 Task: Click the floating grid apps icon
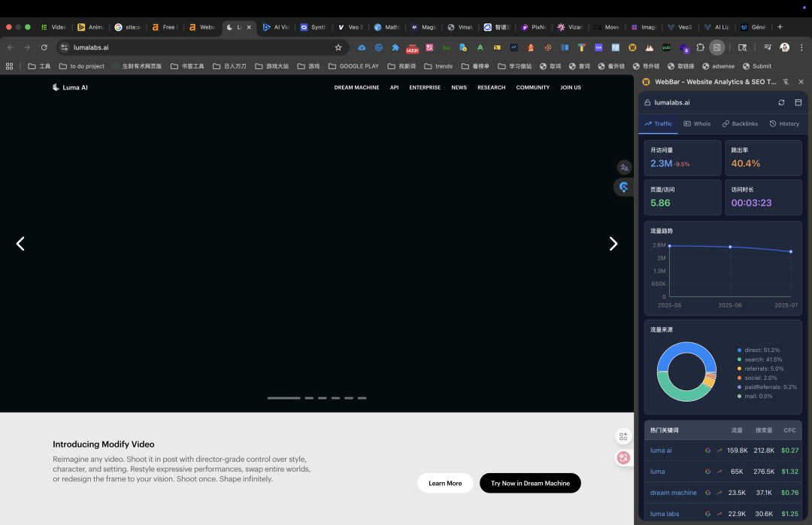pyautogui.click(x=623, y=436)
